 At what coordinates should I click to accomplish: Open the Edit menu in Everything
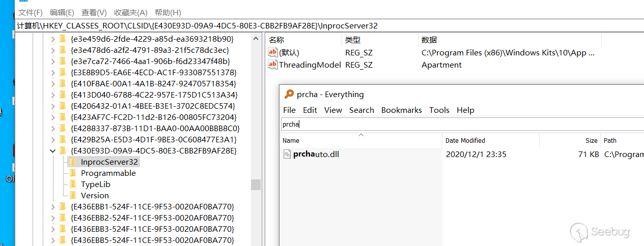coord(310,110)
